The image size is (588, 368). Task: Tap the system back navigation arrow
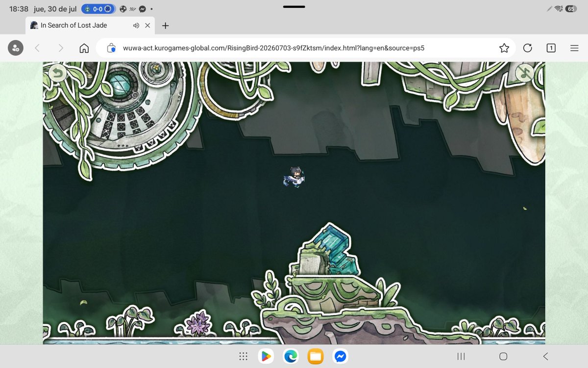545,356
